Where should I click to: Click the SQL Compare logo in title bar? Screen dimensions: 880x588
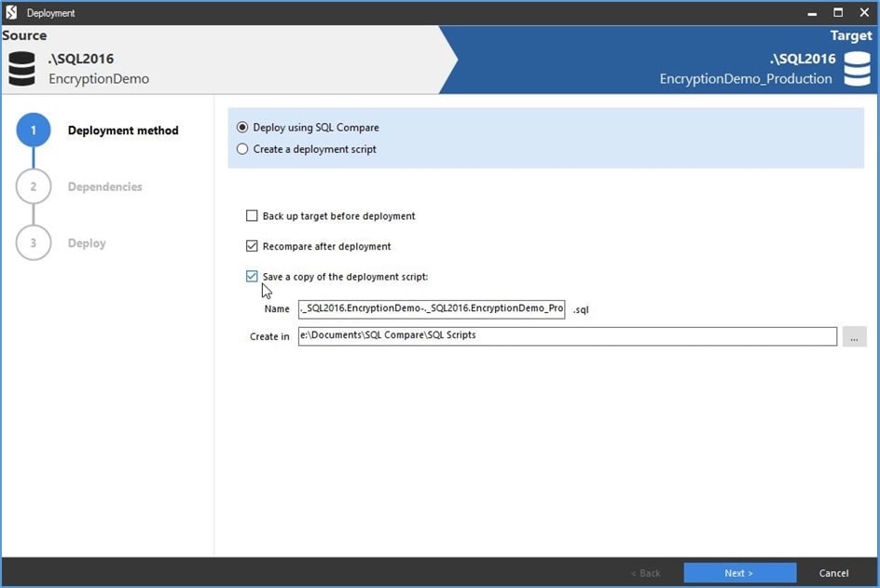11,12
